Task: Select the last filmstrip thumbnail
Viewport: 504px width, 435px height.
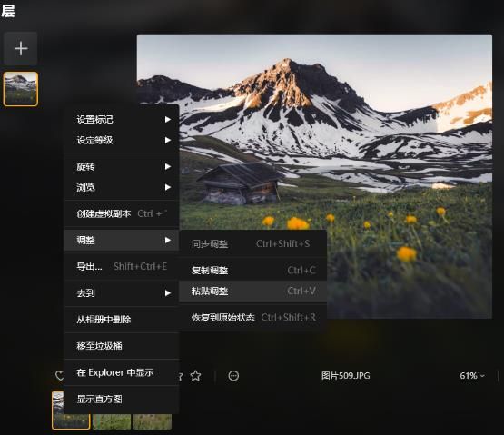Action: coord(153,421)
